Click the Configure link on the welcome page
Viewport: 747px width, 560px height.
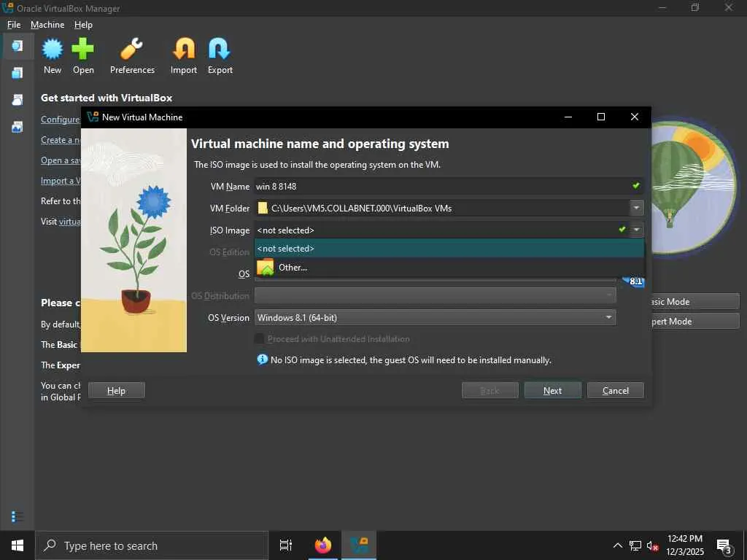60,120
